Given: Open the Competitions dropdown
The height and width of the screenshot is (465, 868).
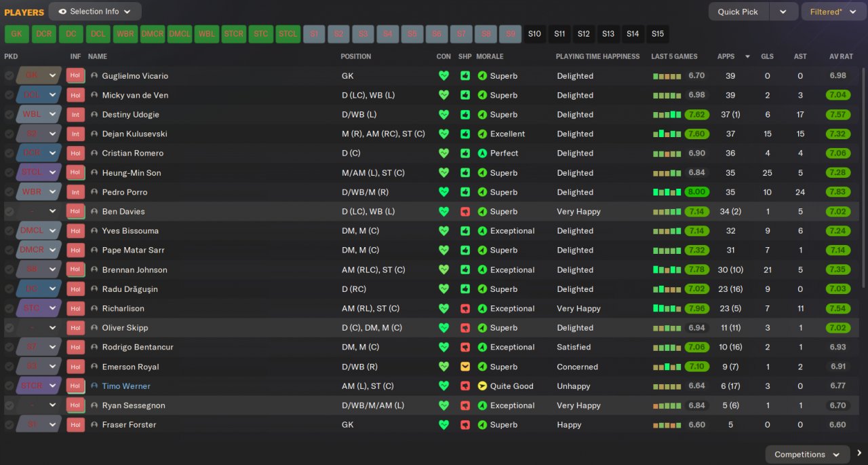Looking at the screenshot, I should coord(807,455).
